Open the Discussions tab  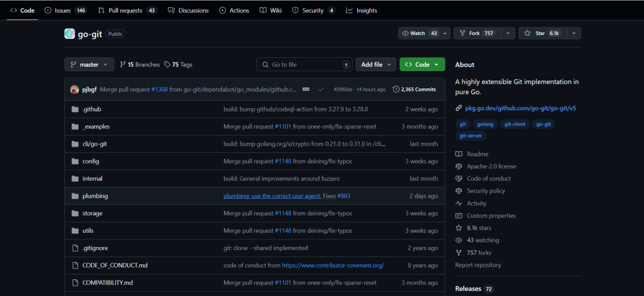(x=188, y=11)
